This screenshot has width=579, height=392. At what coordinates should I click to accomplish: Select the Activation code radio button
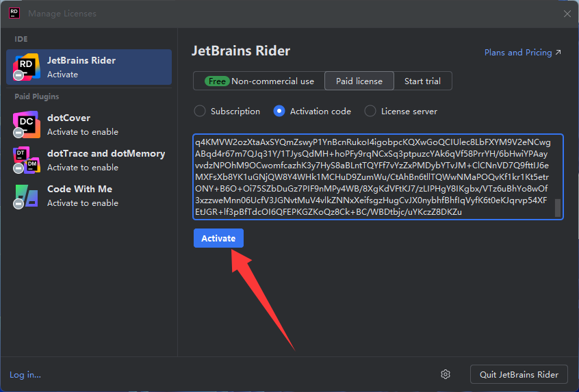pos(279,111)
